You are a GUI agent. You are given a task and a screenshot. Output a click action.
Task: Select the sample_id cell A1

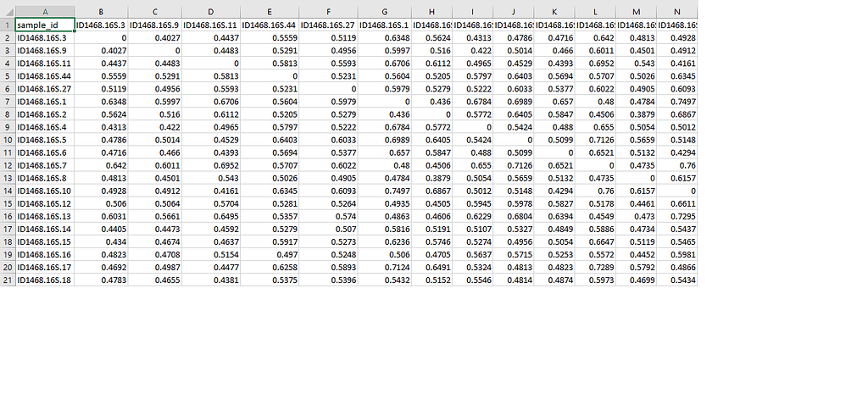click(45, 25)
